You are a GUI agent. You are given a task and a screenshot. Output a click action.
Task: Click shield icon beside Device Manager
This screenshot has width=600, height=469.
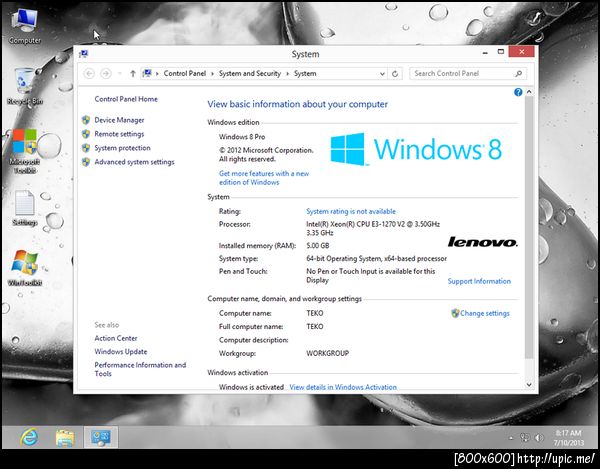[86, 120]
